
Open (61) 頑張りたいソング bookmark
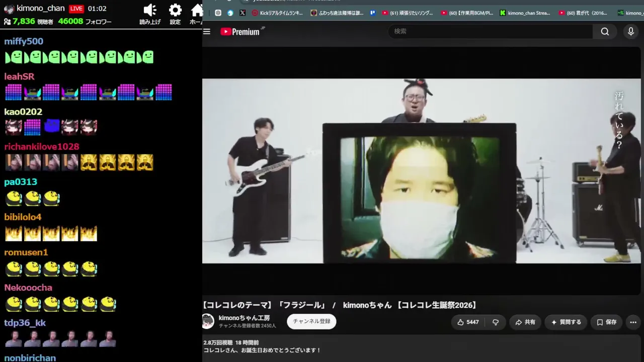tap(408, 13)
